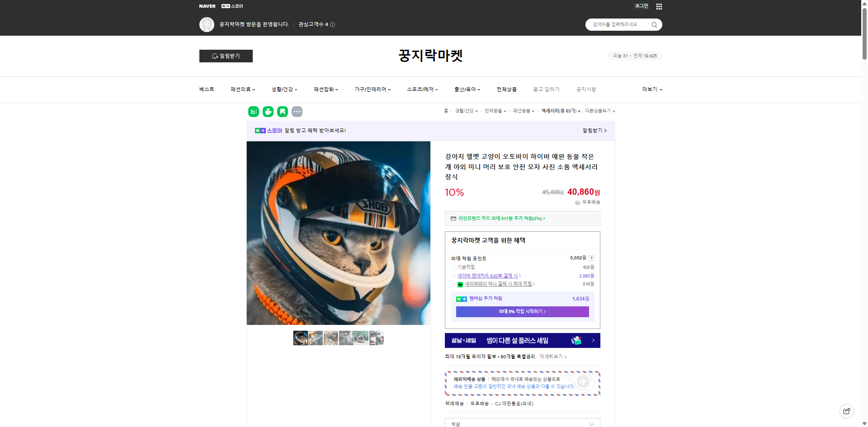Go to the 공지사항 menu item
Image resolution: width=868 pixels, height=427 pixels.
pos(586,89)
